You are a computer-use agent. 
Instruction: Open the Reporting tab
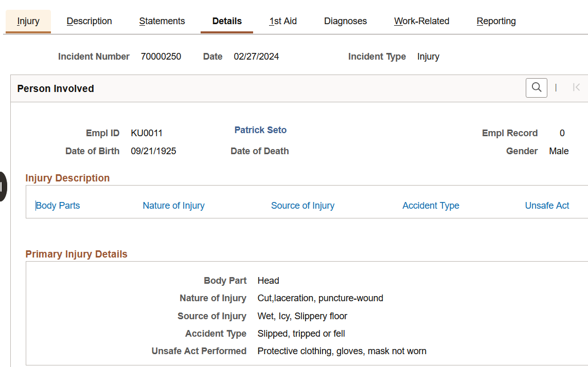[496, 21]
